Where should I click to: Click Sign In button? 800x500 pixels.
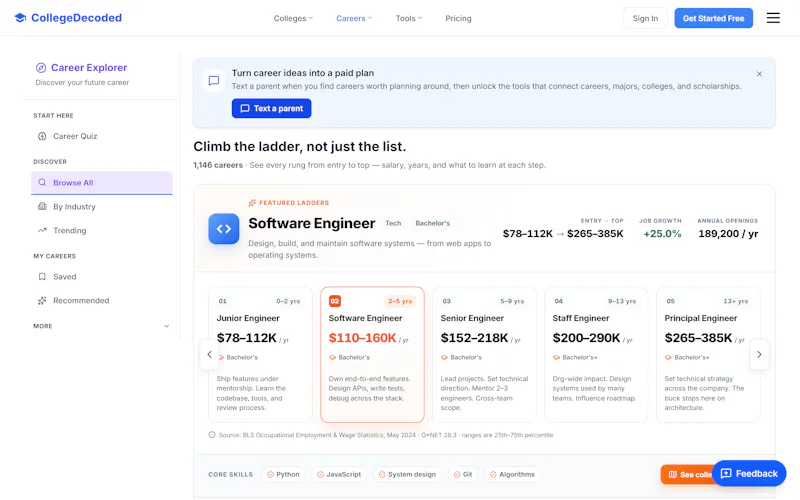pos(645,18)
